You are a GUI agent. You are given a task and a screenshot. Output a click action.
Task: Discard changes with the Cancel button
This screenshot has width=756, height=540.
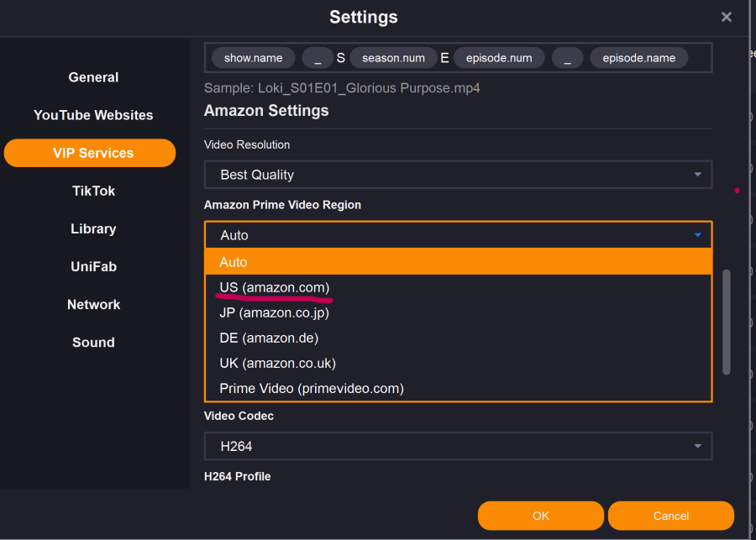pyautogui.click(x=670, y=516)
